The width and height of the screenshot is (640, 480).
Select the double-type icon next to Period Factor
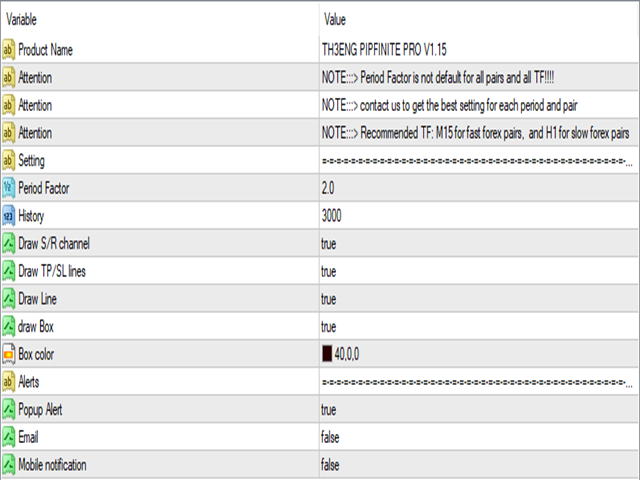click(9, 188)
